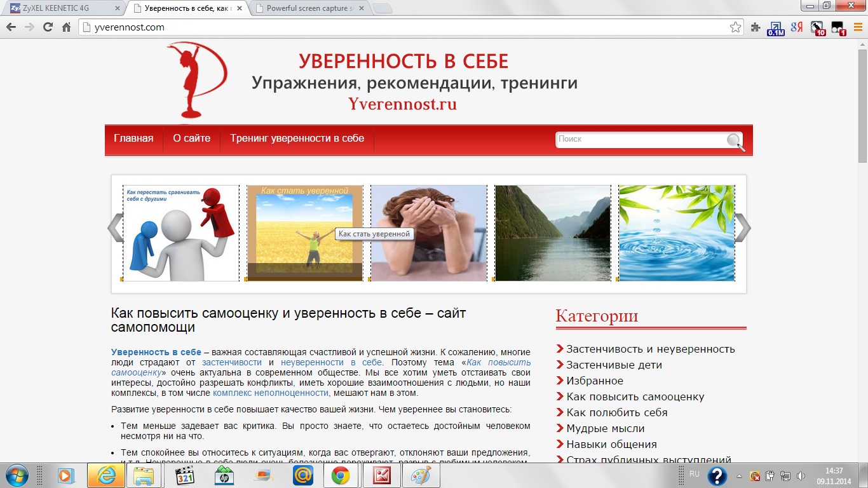Open category Навыки общения
Viewport: 868px width, 488px height.
(x=612, y=444)
